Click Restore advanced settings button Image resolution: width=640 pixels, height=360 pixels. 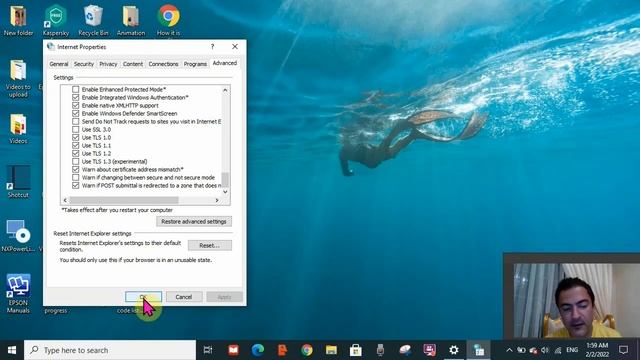[194, 221]
